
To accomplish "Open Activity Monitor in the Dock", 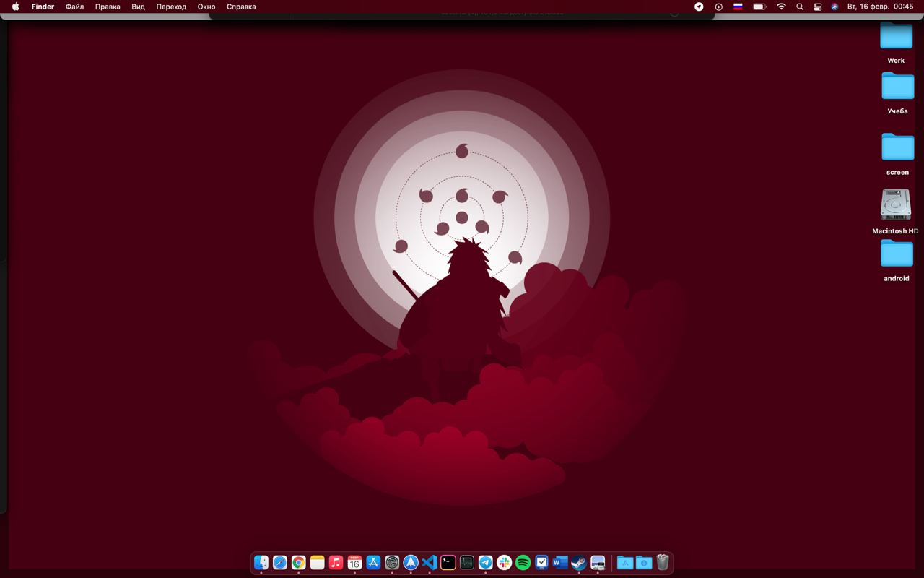I will [467, 562].
